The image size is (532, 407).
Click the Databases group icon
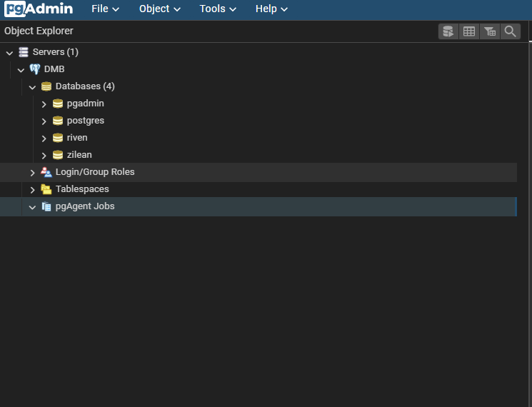(x=46, y=86)
